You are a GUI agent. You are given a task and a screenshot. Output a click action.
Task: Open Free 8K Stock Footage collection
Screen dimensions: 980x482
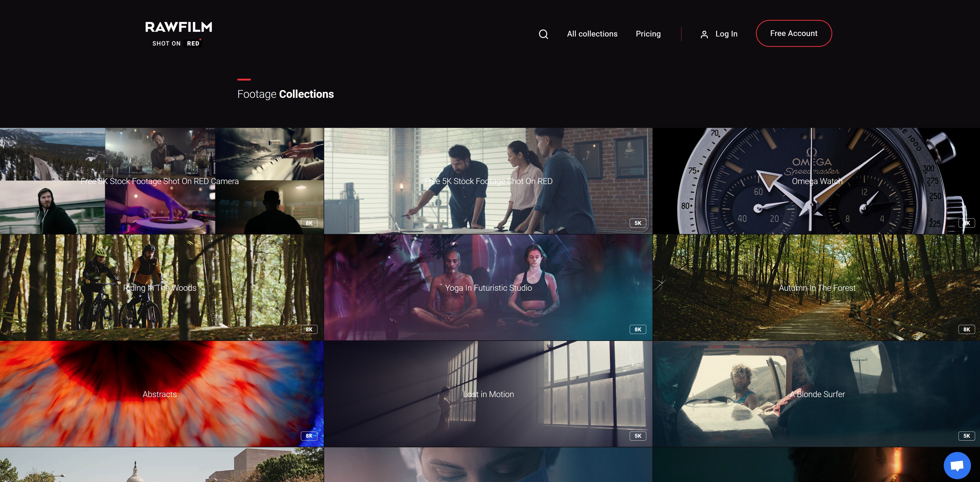click(160, 181)
